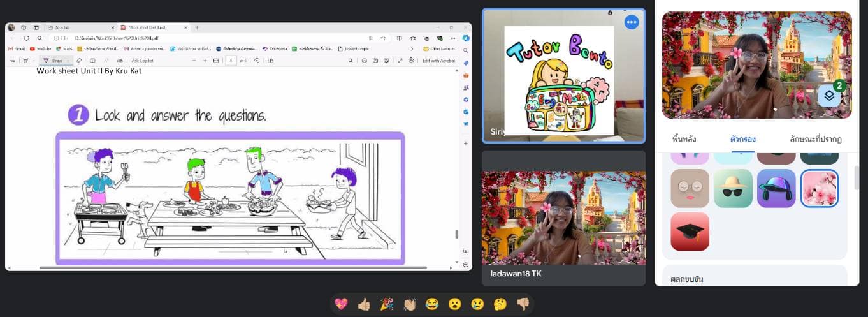
Task: Click the stacked effects layers icon on preview
Action: (x=830, y=96)
